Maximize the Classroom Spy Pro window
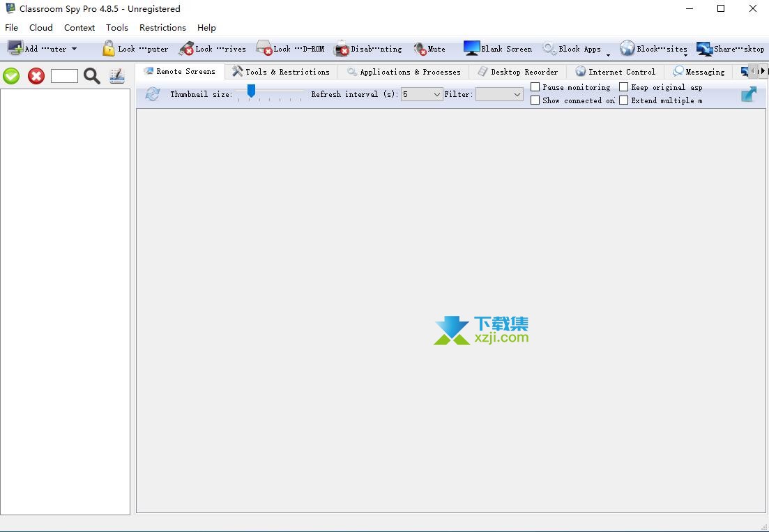769x532 pixels. point(721,8)
